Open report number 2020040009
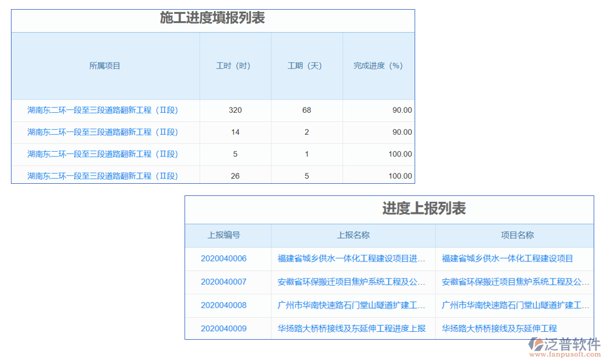This screenshot has width=607, height=364. click(x=223, y=329)
